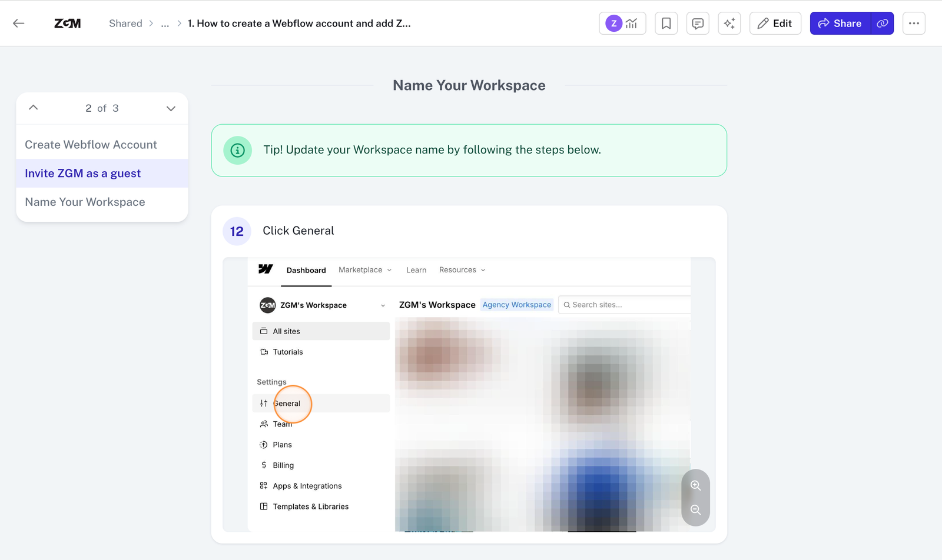Open the comments panel icon
This screenshot has height=560, width=942.
tap(698, 24)
